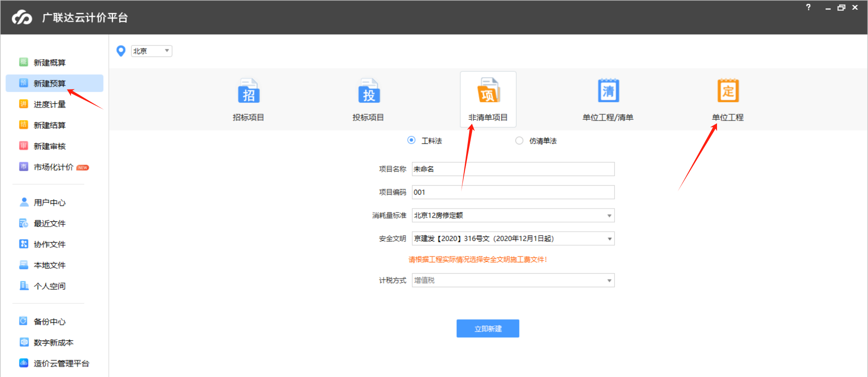Click the 新建结算 sidebar icon
The width and height of the screenshot is (868, 377).
pyautogui.click(x=24, y=125)
